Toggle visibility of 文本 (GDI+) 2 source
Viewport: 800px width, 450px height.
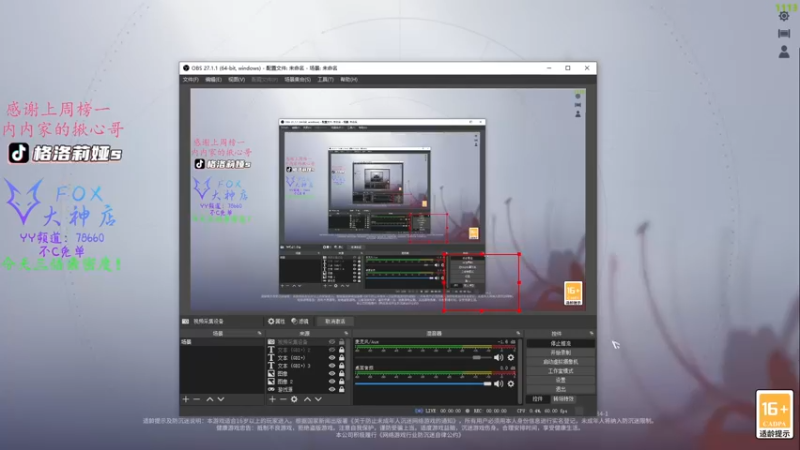[x=332, y=350]
